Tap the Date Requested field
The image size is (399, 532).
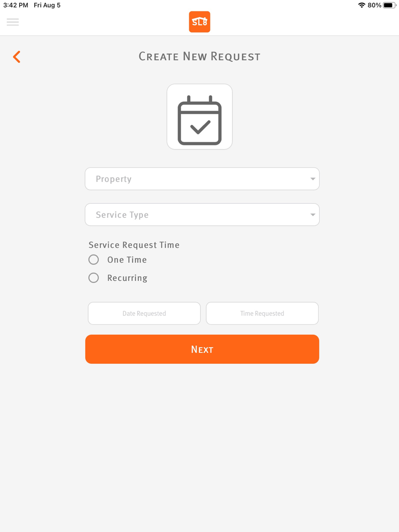[144, 313]
